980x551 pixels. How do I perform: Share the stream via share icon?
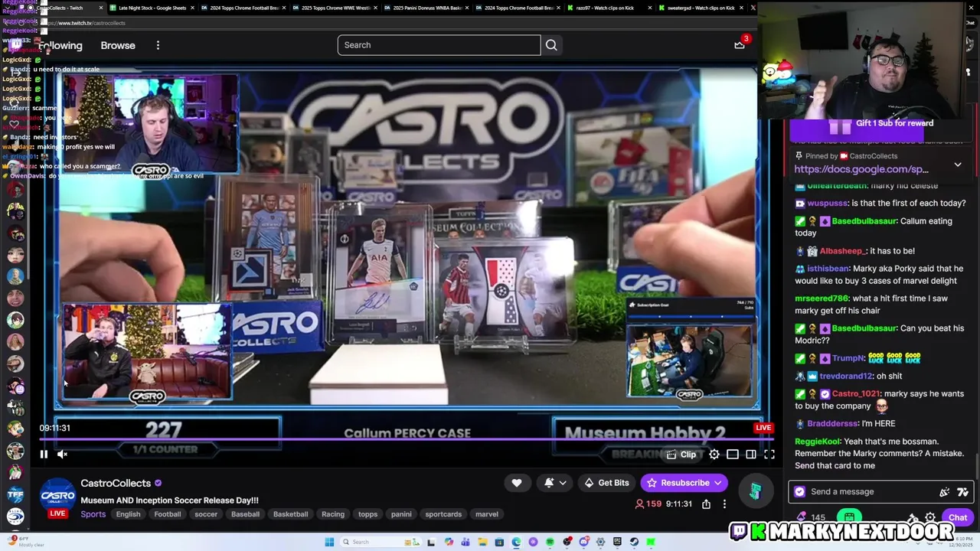click(x=706, y=504)
